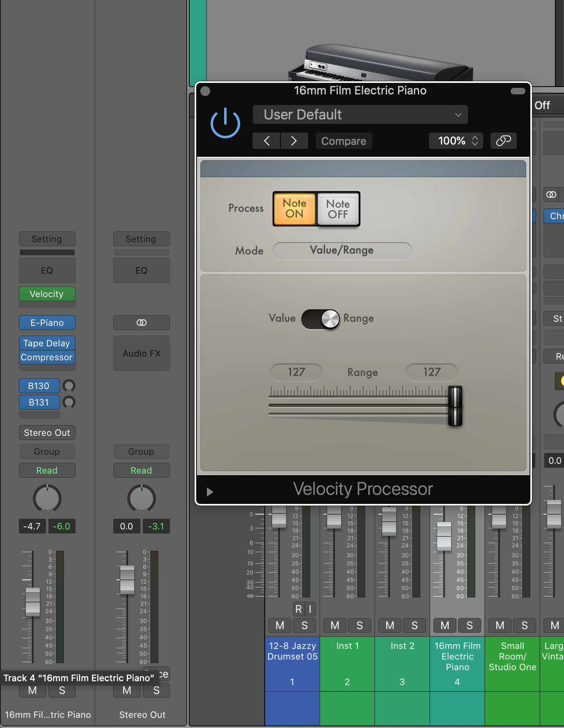The height and width of the screenshot is (728, 564).
Task: Click the plugin link chain icon
Action: click(503, 141)
